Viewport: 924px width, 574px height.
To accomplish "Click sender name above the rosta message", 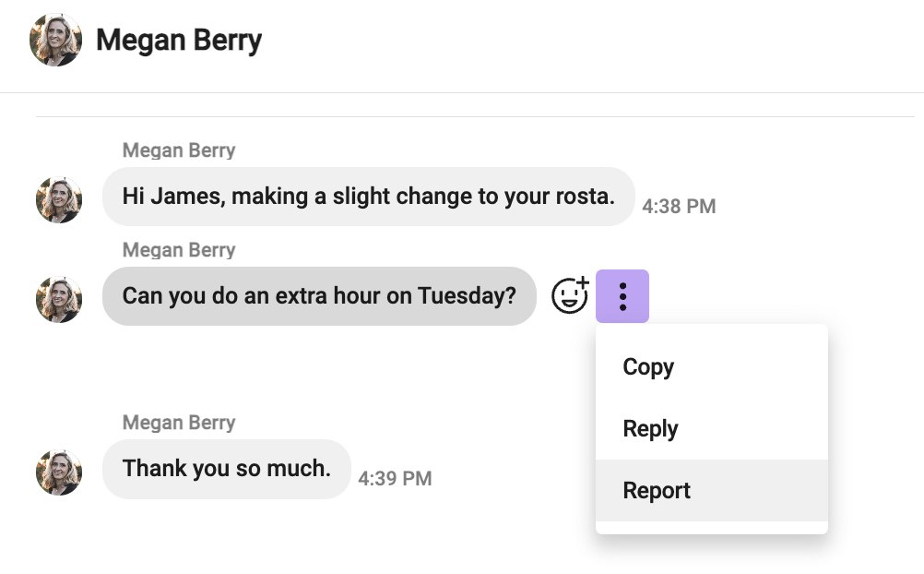I will [x=179, y=150].
